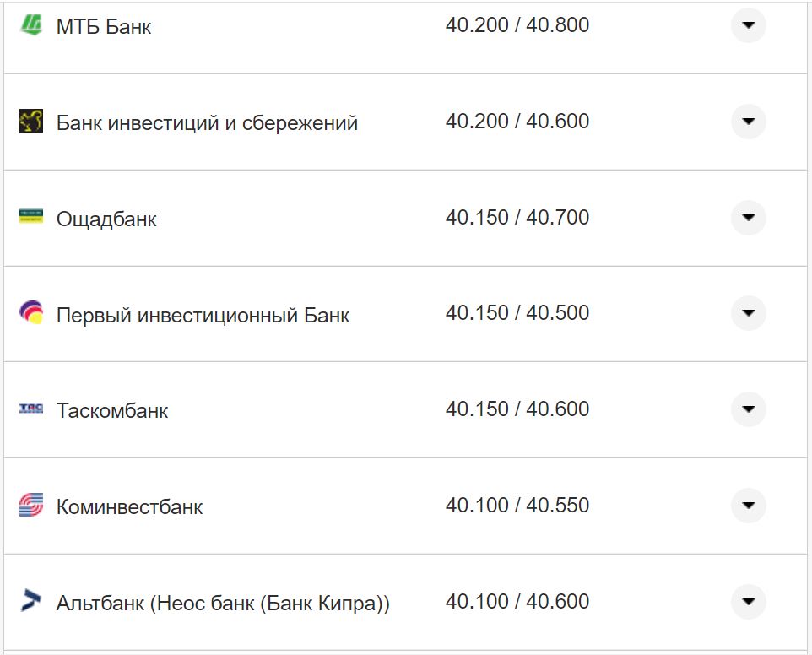Screen dimensions: 812x655
Task: Click the Таскомбанк logo icon
Action: point(31,409)
